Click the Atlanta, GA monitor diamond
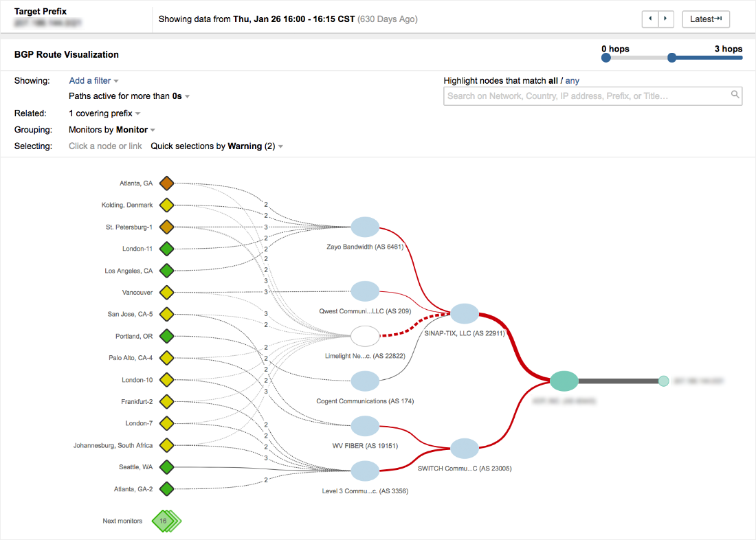Viewport: 756px width, 540px height. coord(166,183)
